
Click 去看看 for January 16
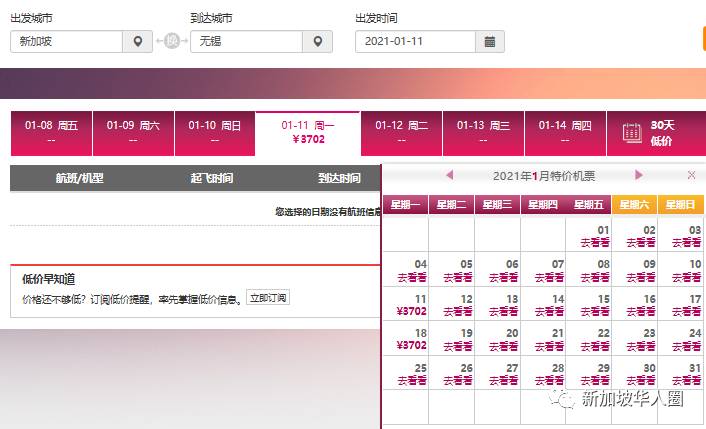(x=641, y=312)
